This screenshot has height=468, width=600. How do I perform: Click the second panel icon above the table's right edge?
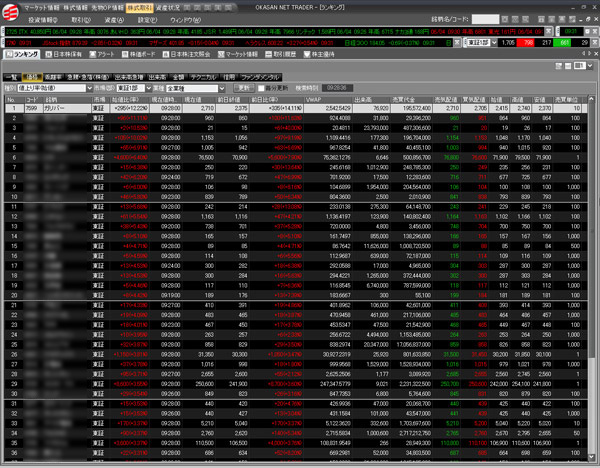(x=568, y=66)
